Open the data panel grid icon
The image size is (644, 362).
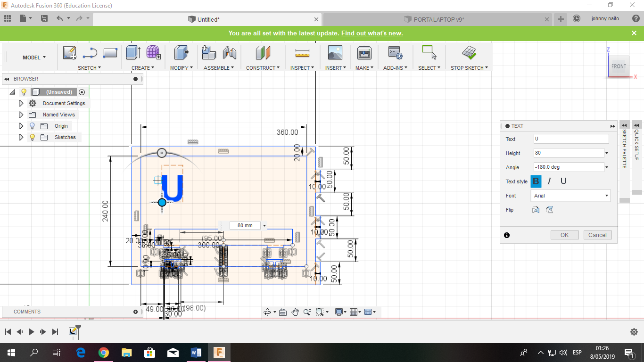(x=8, y=18)
